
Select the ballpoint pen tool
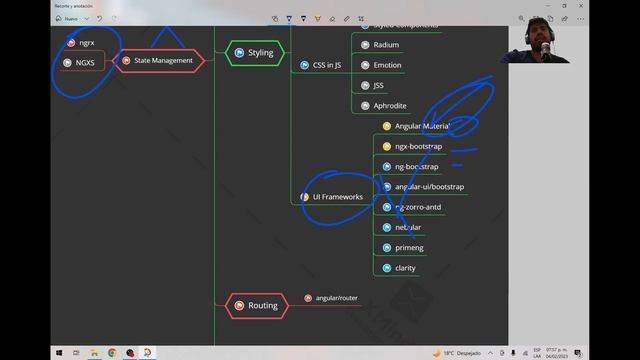pyautogui.click(x=289, y=19)
